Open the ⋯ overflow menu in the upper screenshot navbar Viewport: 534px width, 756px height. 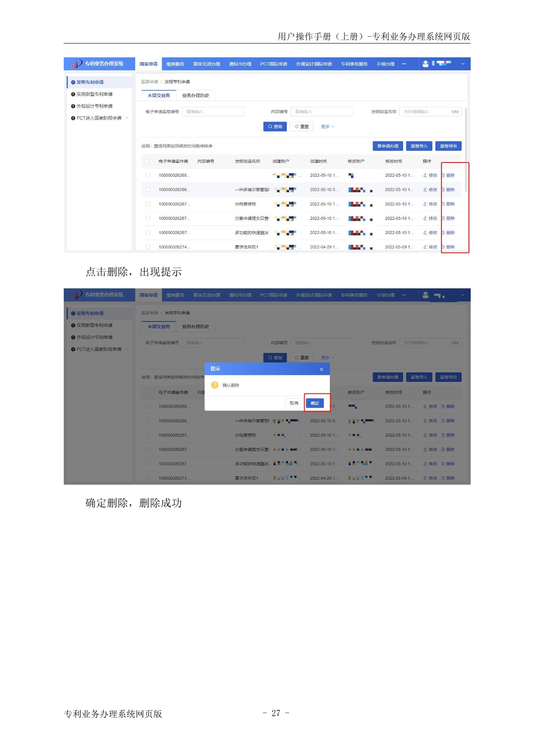[404, 64]
